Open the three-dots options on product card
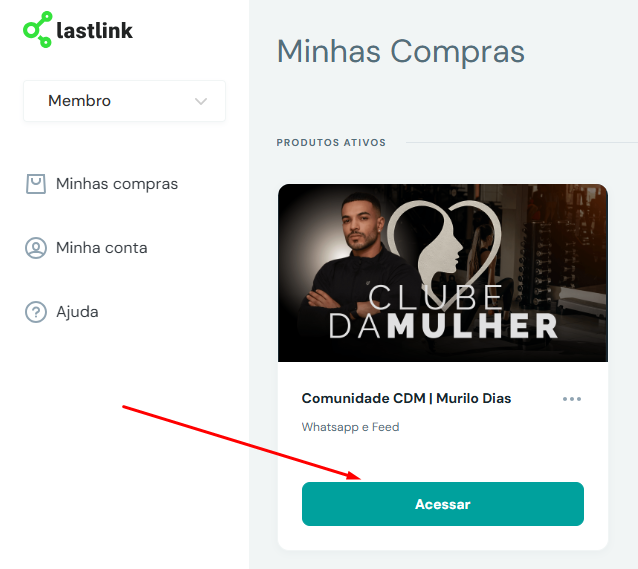638x569 pixels. [572, 399]
